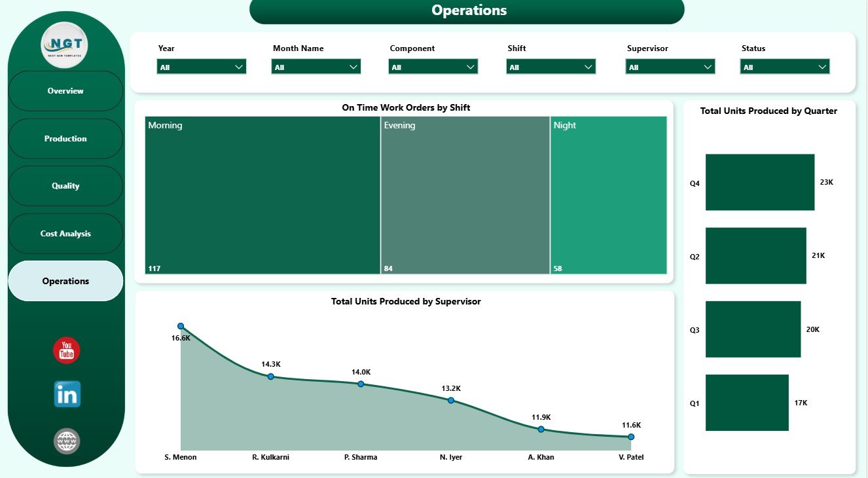Screen dimensions: 868x478
Task: Click the S. Menon axis label
Action: pos(181,457)
